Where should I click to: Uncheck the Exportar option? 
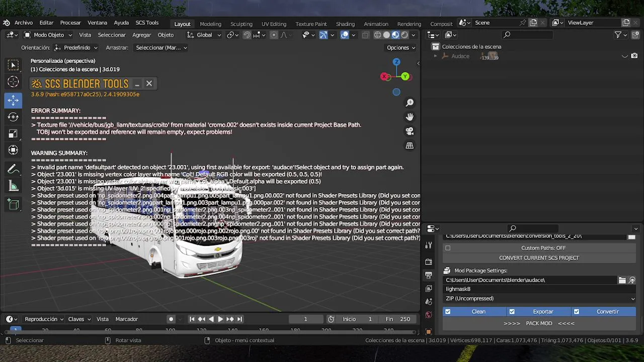[x=512, y=312]
